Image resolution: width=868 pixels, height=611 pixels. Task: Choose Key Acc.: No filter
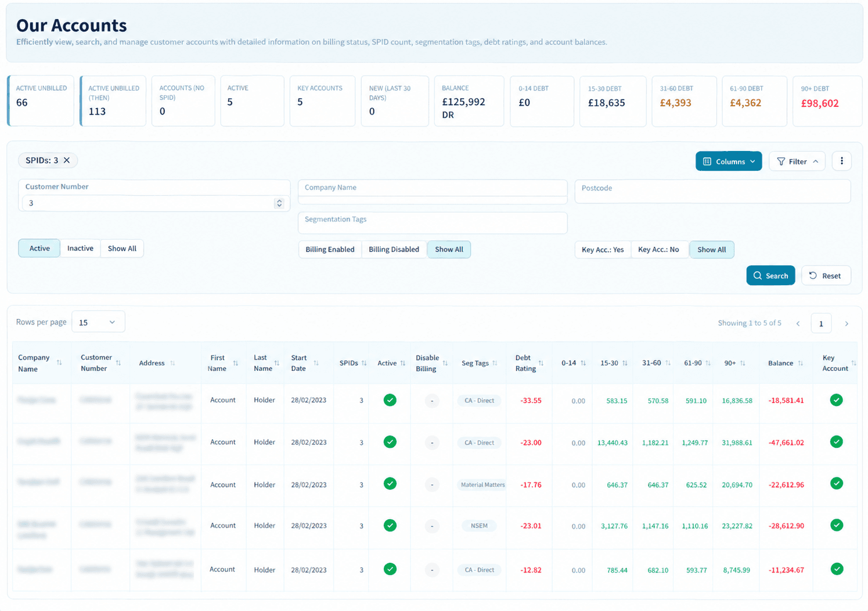point(658,250)
